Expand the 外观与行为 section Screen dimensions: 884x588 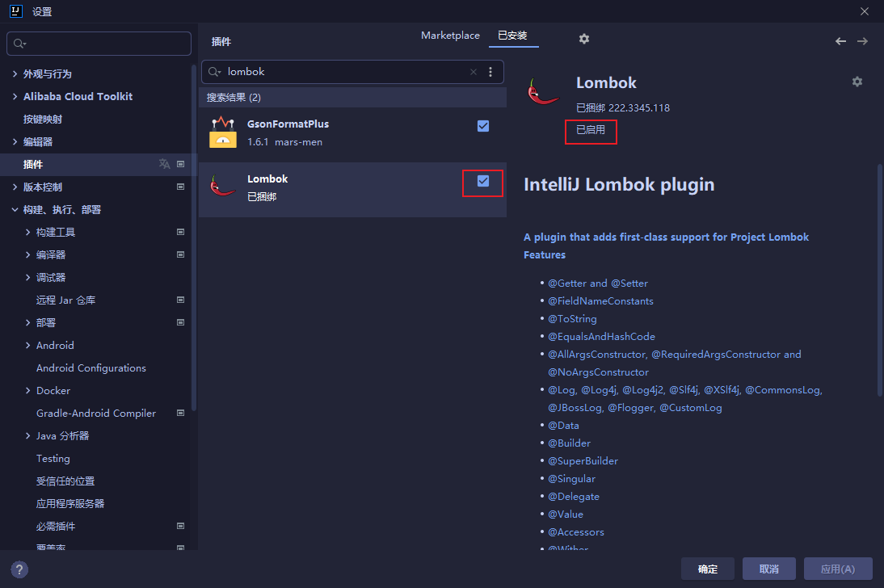pyautogui.click(x=15, y=73)
